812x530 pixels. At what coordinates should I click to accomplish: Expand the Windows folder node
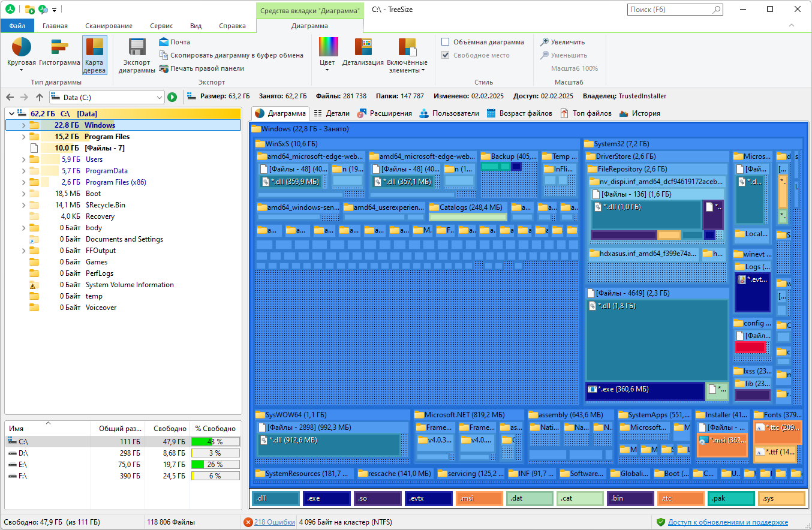23,125
